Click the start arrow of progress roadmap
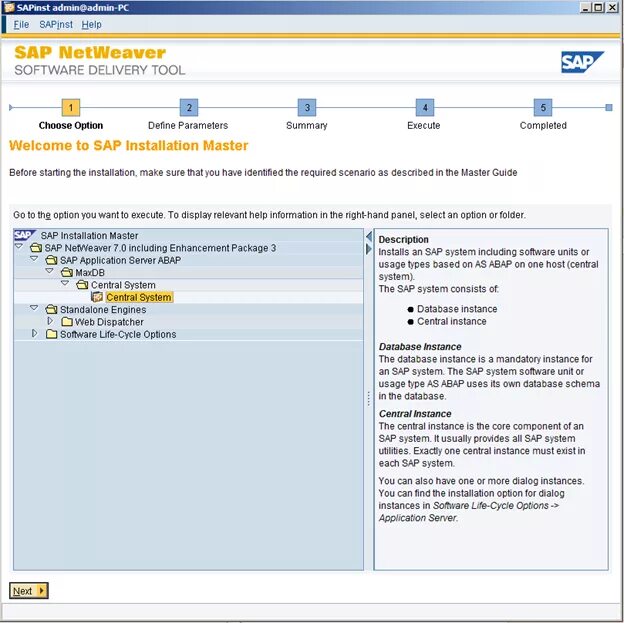624x623 pixels. pos(11,107)
